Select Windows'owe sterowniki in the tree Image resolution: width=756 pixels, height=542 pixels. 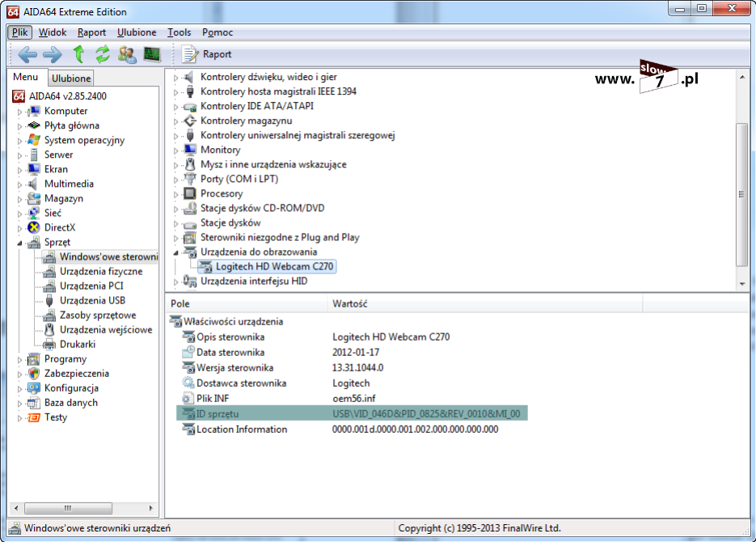click(x=108, y=257)
